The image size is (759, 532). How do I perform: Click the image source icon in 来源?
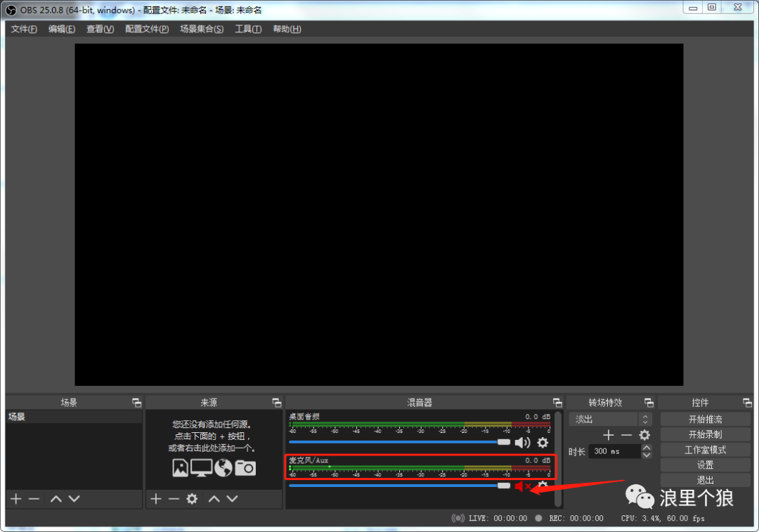tap(180, 468)
